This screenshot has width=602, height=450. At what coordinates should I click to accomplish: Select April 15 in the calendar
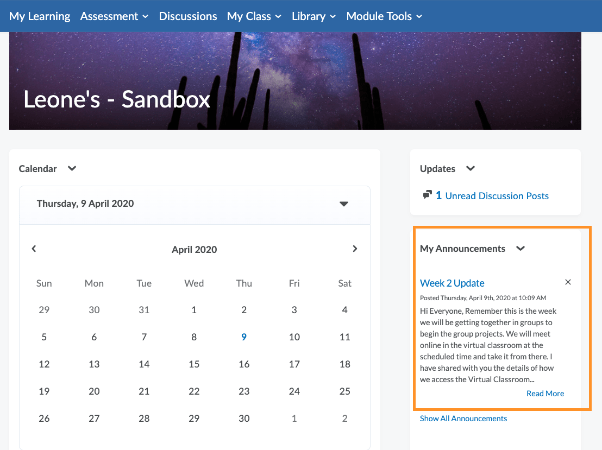coord(194,364)
